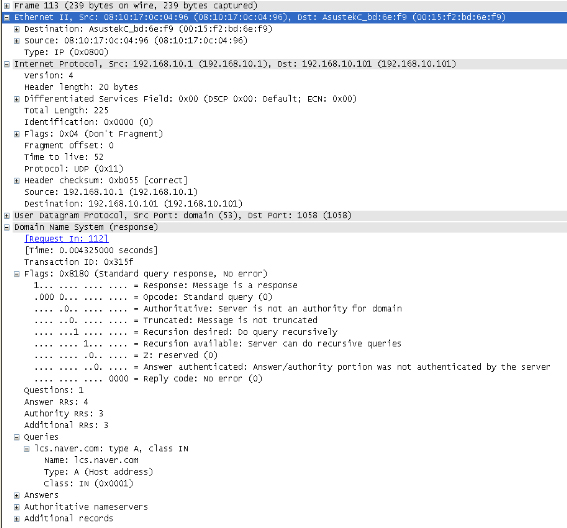Collapse the Domain Name System section
The width and height of the screenshot is (567, 528).
pyautogui.click(x=7, y=227)
